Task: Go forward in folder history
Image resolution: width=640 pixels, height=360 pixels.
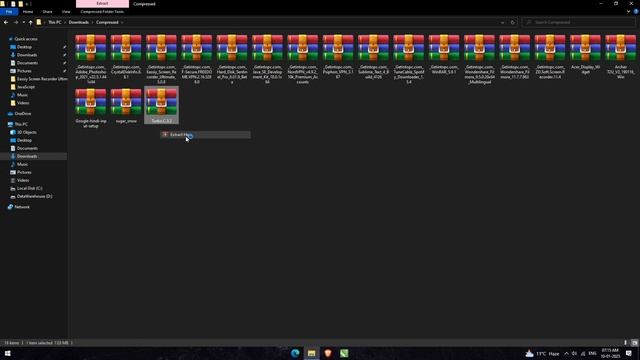Action: point(16,22)
